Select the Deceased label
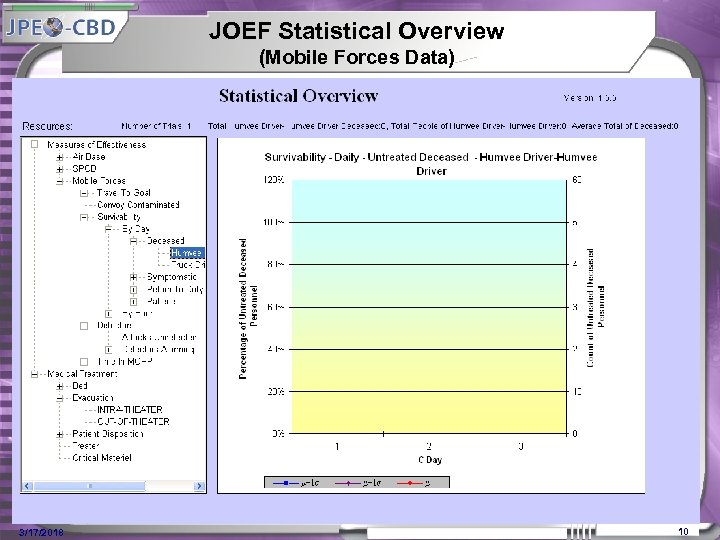The height and width of the screenshot is (540, 720). click(x=166, y=241)
